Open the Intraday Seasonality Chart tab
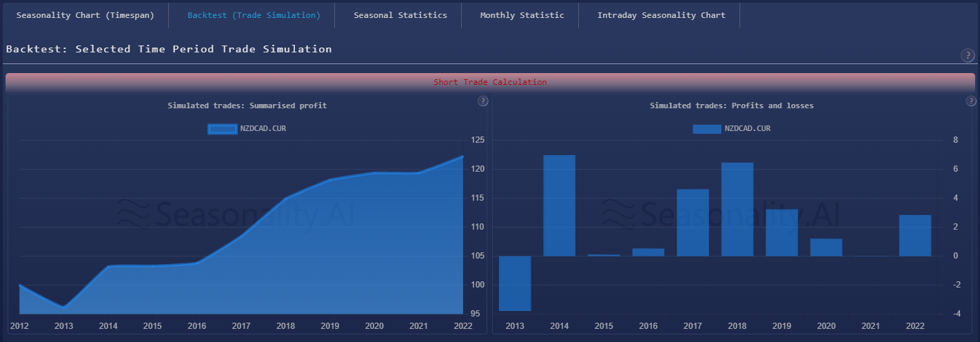980x342 pixels. click(x=661, y=15)
